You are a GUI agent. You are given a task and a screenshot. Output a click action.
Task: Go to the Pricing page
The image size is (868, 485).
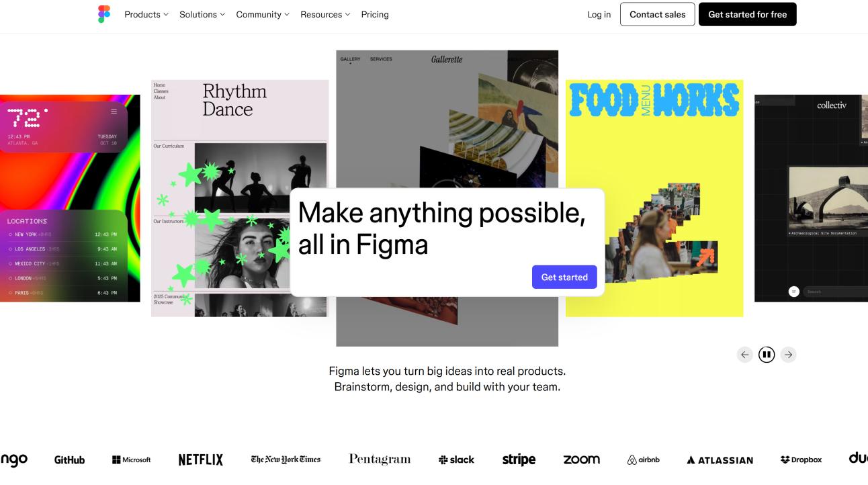pyautogui.click(x=375, y=14)
